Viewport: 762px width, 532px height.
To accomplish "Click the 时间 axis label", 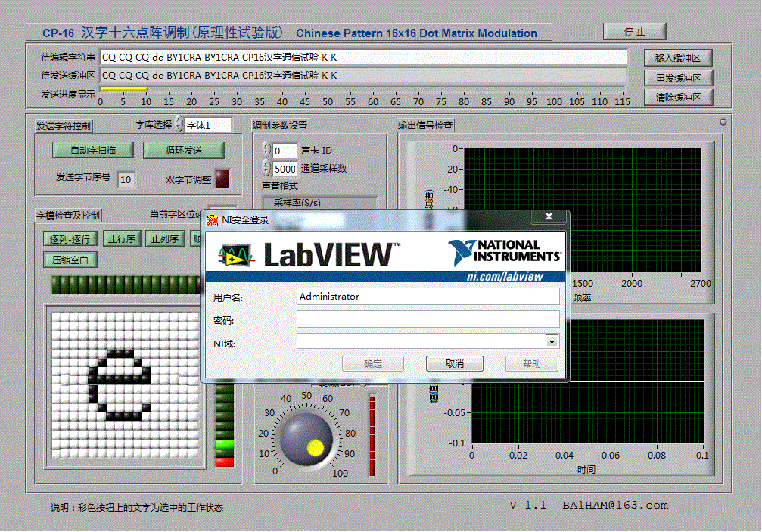I will click(586, 470).
